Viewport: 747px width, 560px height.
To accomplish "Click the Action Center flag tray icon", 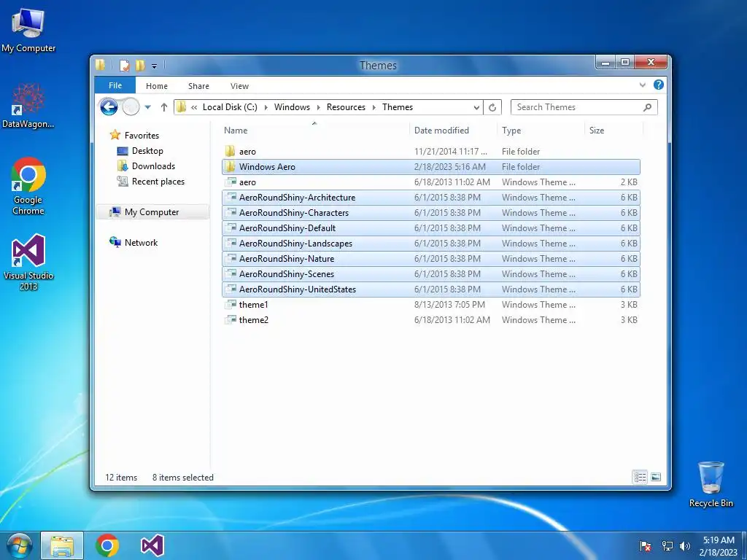I will (646, 546).
